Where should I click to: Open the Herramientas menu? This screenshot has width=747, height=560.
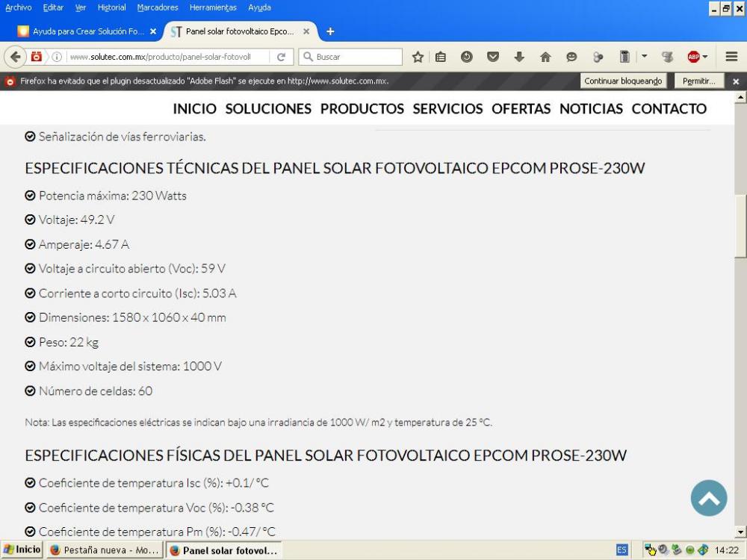(213, 7)
